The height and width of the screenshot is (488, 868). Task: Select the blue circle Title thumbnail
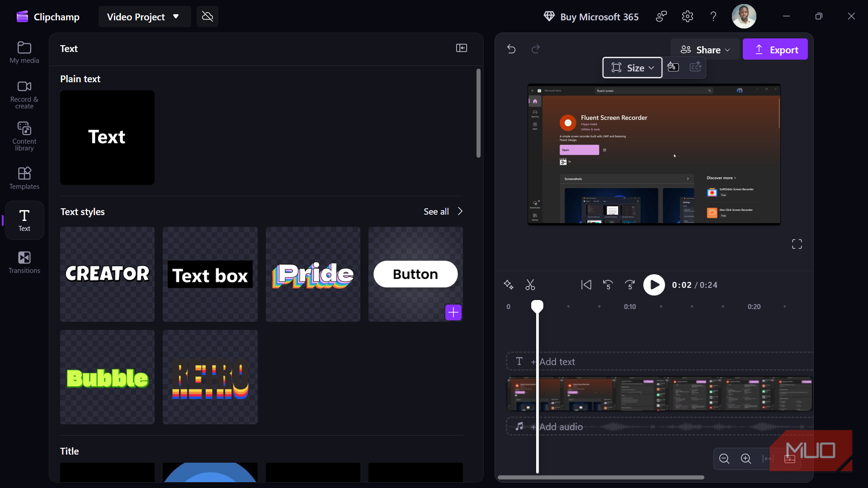click(210, 472)
